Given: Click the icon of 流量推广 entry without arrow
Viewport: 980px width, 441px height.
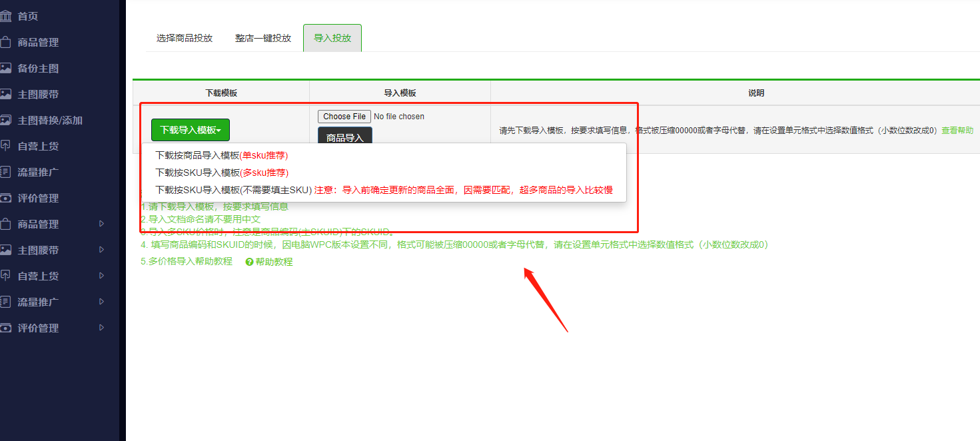Looking at the screenshot, I should pyautogui.click(x=6, y=172).
